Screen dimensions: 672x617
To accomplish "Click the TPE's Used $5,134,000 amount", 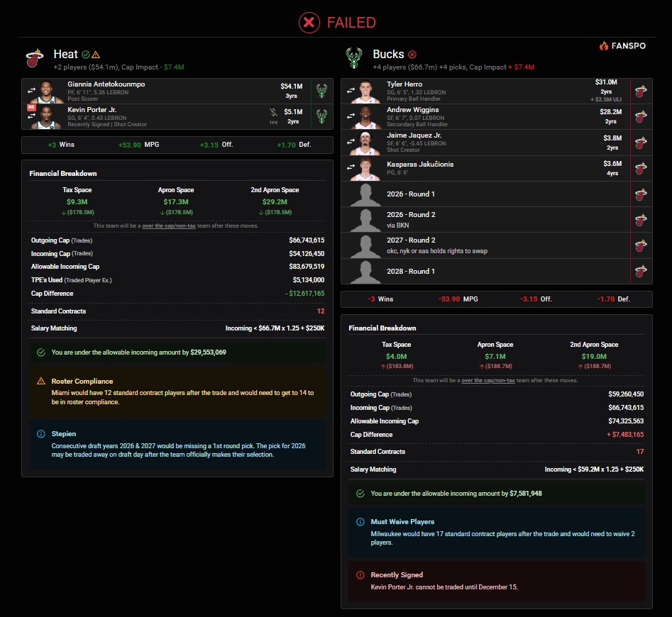I will [309, 280].
